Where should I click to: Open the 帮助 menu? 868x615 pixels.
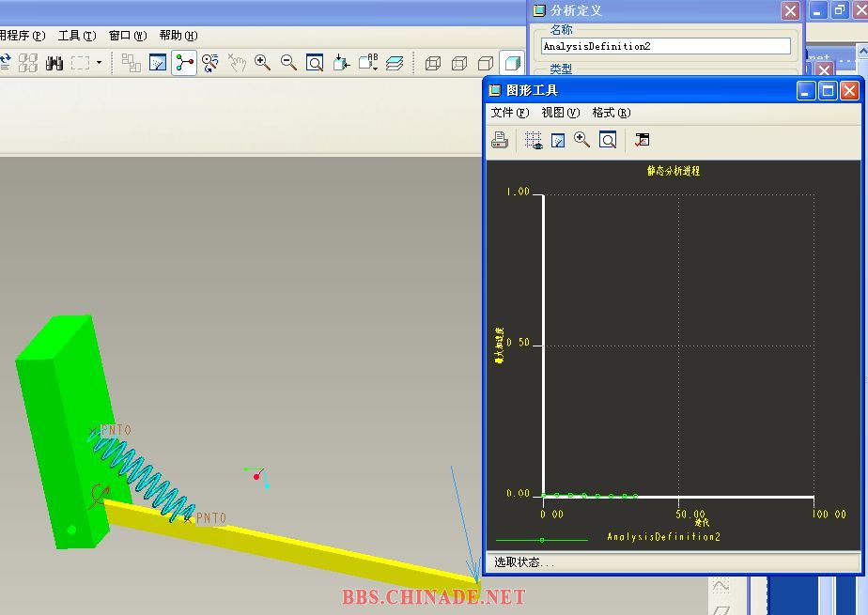tap(178, 36)
